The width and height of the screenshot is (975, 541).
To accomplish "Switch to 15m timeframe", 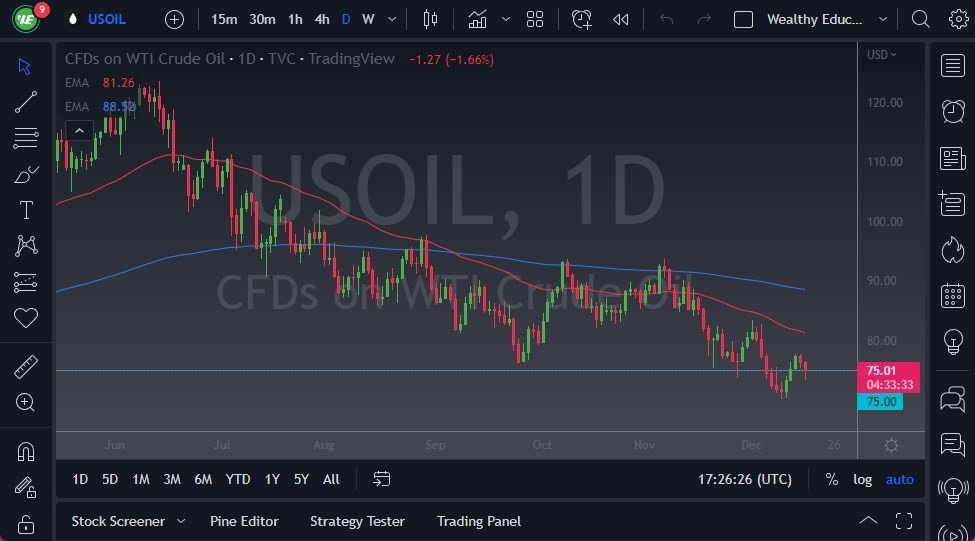I will 224,19.
